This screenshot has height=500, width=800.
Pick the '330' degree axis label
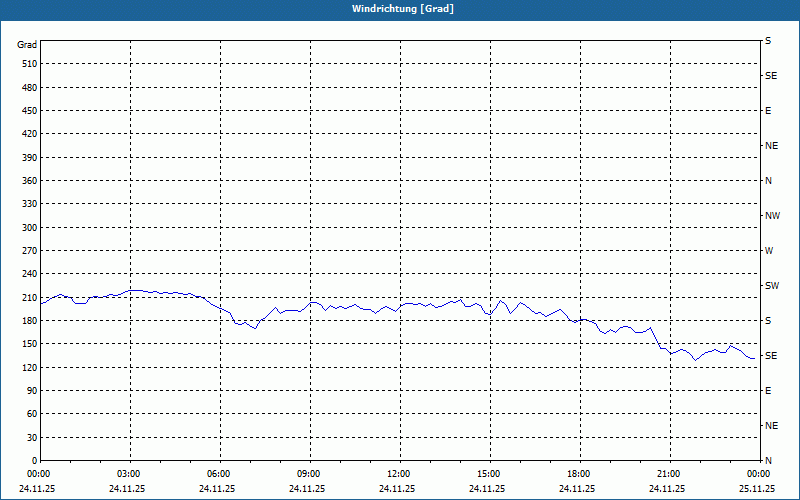click(30, 204)
